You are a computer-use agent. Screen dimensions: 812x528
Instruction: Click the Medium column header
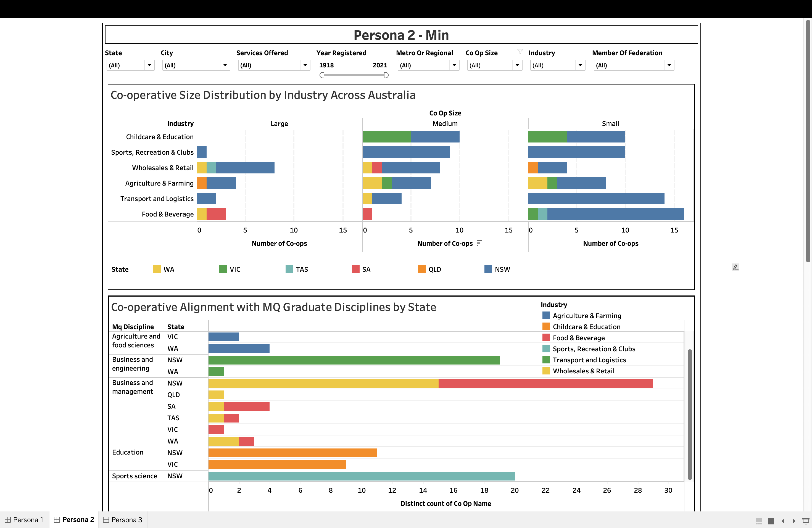tap(445, 123)
